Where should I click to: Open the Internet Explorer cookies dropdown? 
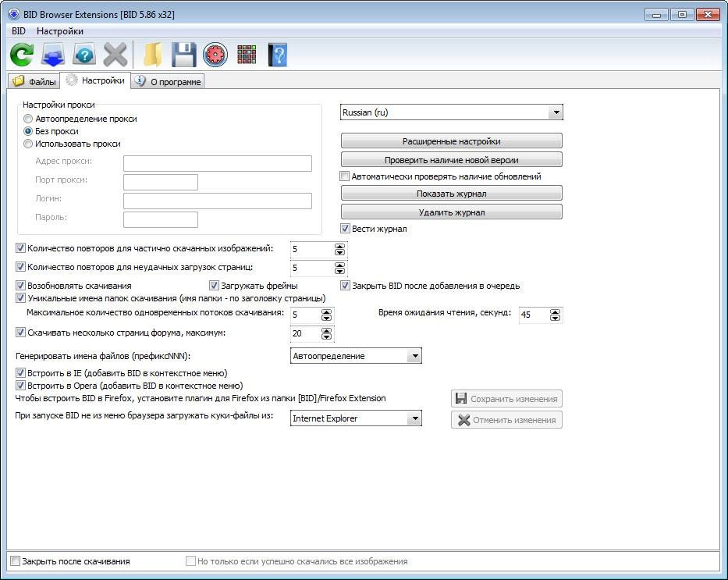click(x=356, y=418)
